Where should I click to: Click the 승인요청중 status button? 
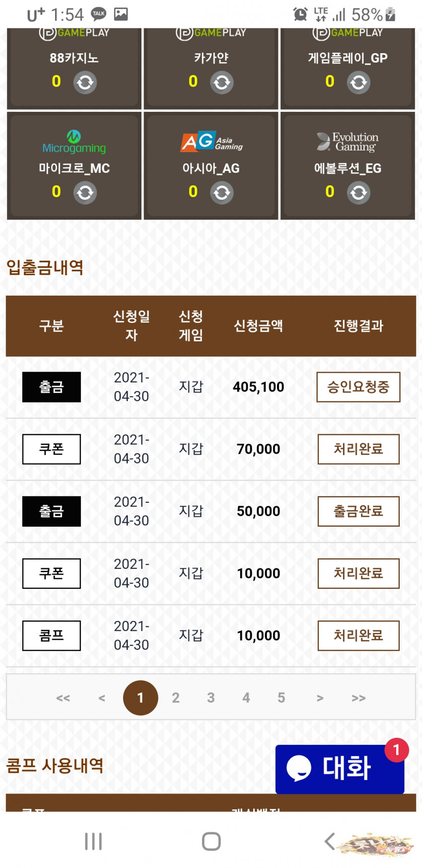click(358, 387)
